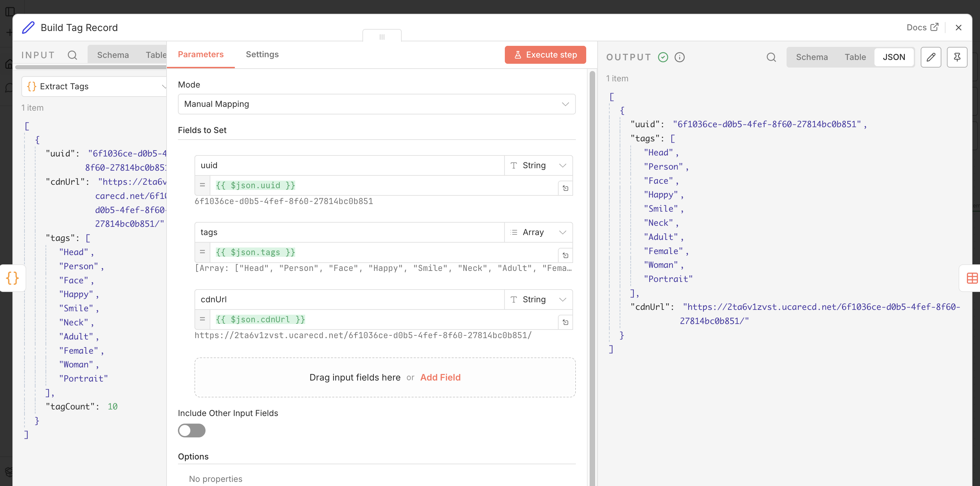Click the panel drag handle at top center
Image resolution: width=980 pixels, height=486 pixels.
click(x=382, y=37)
